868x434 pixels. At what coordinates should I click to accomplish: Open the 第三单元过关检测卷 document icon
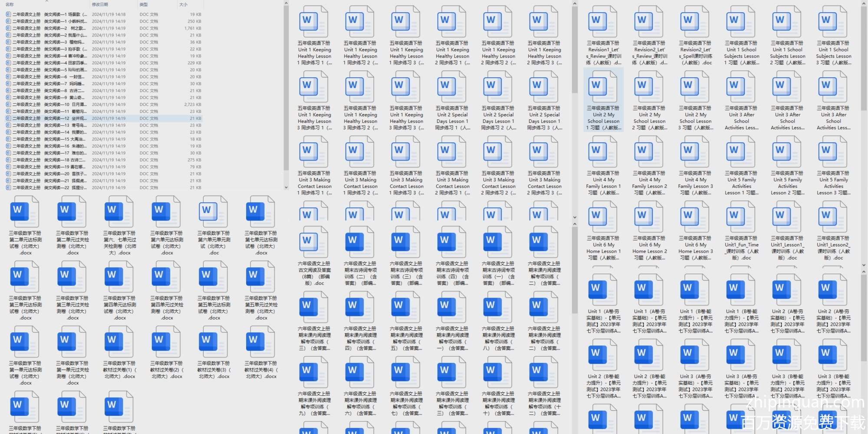72,276
